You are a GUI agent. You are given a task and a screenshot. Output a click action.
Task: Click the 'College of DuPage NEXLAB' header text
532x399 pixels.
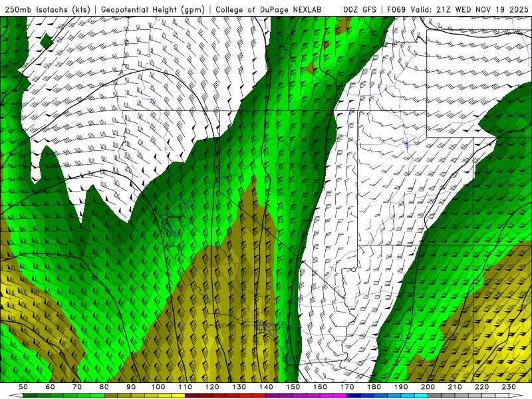point(269,10)
